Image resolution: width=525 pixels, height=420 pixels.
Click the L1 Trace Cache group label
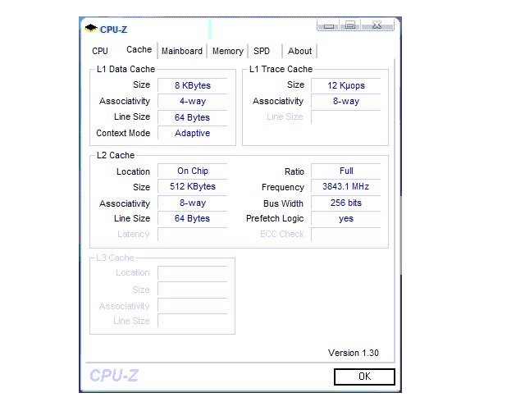(281, 69)
